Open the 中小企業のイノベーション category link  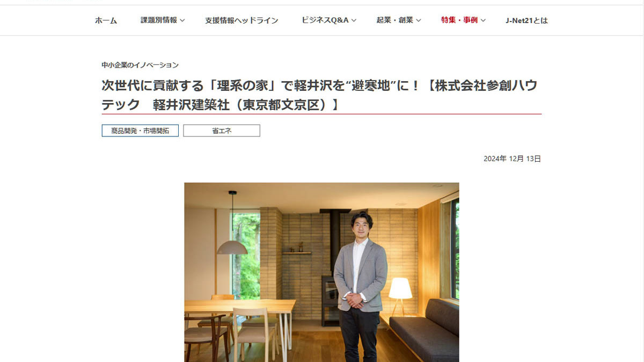(140, 65)
